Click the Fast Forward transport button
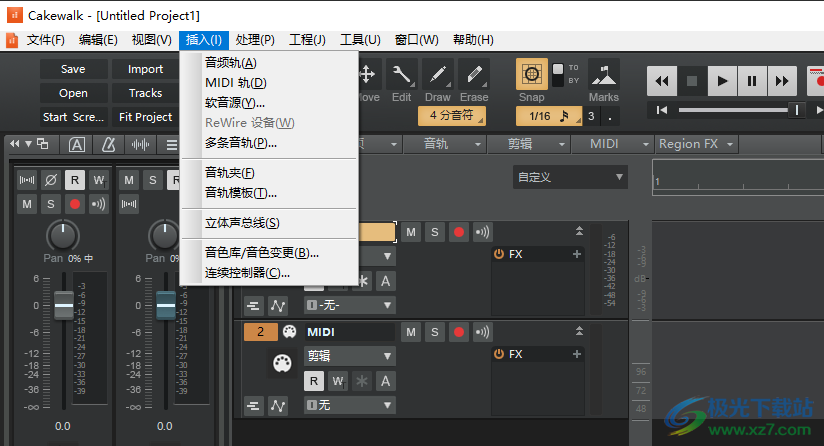This screenshot has height=446, width=824. click(782, 81)
